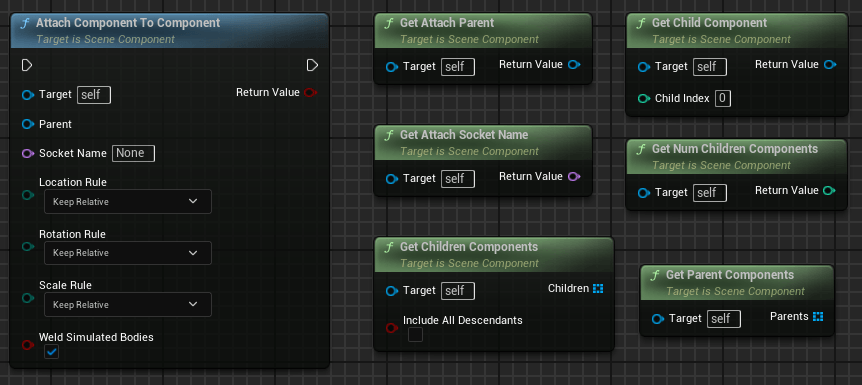
Task: Click the Parents array output pin
Action: 818,316
